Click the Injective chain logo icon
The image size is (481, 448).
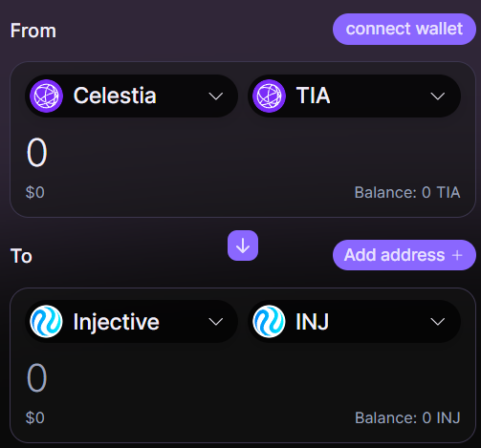pos(46,321)
